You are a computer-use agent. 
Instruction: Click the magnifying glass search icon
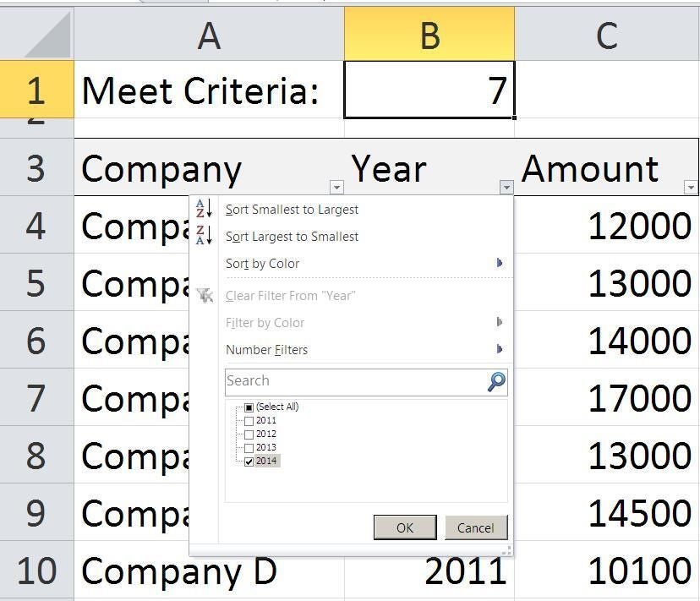pos(497,382)
